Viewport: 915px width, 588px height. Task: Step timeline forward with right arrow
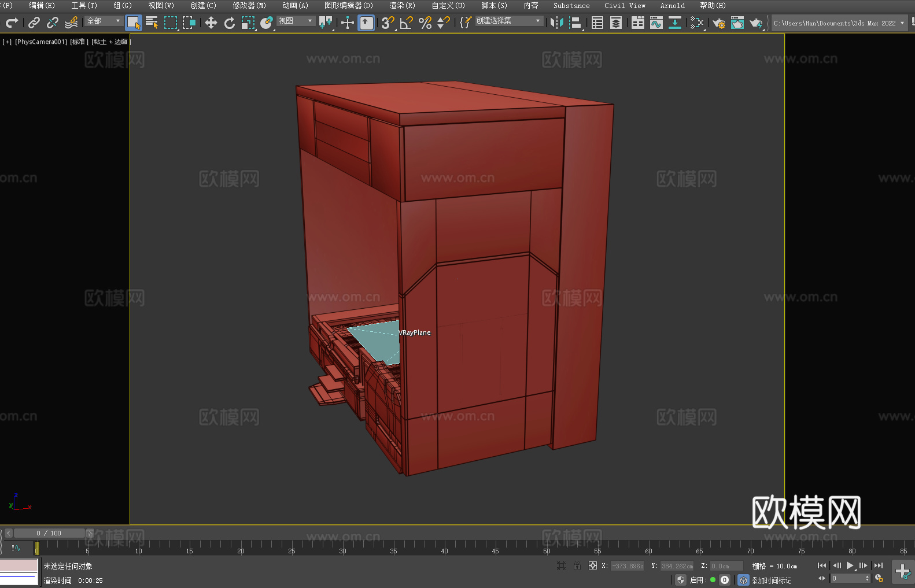coord(90,533)
